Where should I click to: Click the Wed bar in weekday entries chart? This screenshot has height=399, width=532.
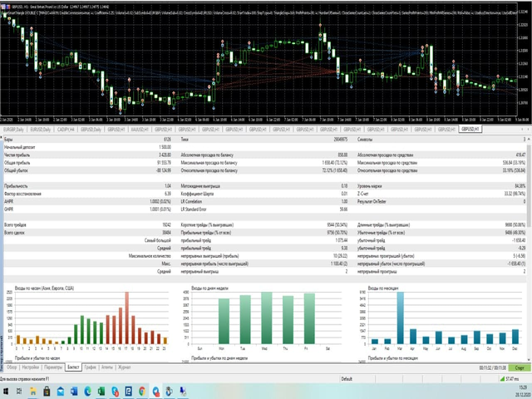point(267,318)
